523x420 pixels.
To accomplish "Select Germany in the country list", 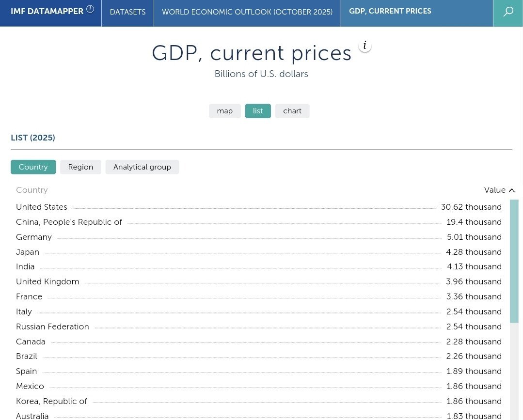I will 34,237.
